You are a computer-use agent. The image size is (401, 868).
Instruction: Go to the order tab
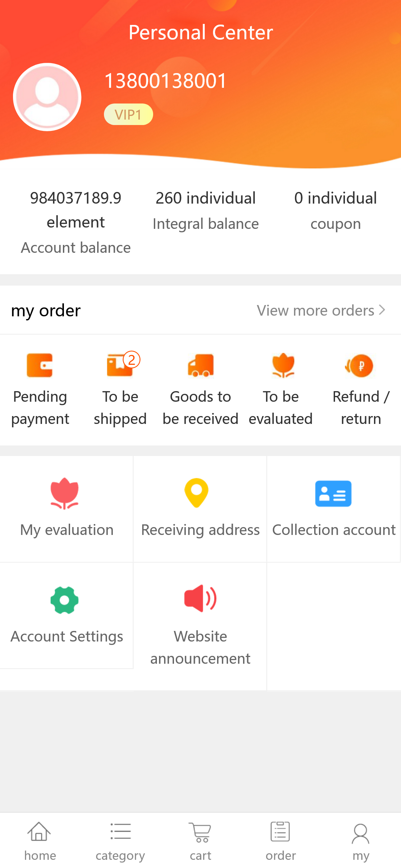point(281,841)
